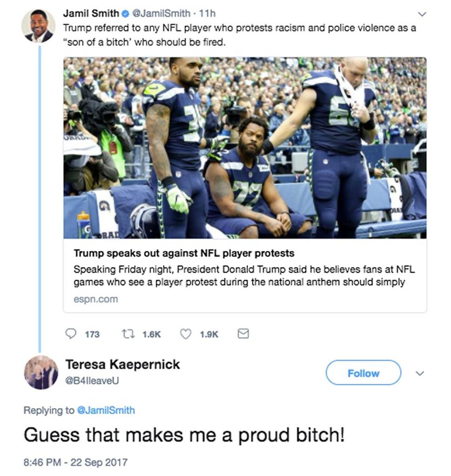The width and height of the screenshot is (451, 476).
Task: Click the 8:46 PM - 22 Sep 2017 timestamp
Action: (x=76, y=462)
